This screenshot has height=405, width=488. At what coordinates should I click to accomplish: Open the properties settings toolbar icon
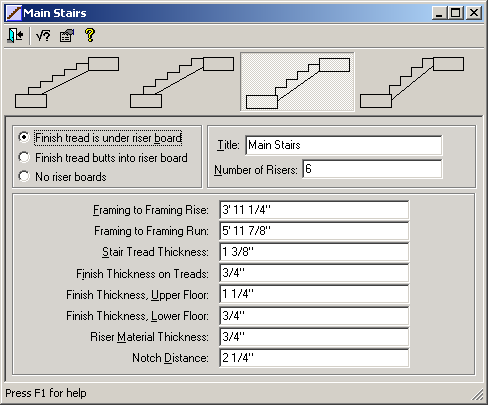(x=67, y=35)
